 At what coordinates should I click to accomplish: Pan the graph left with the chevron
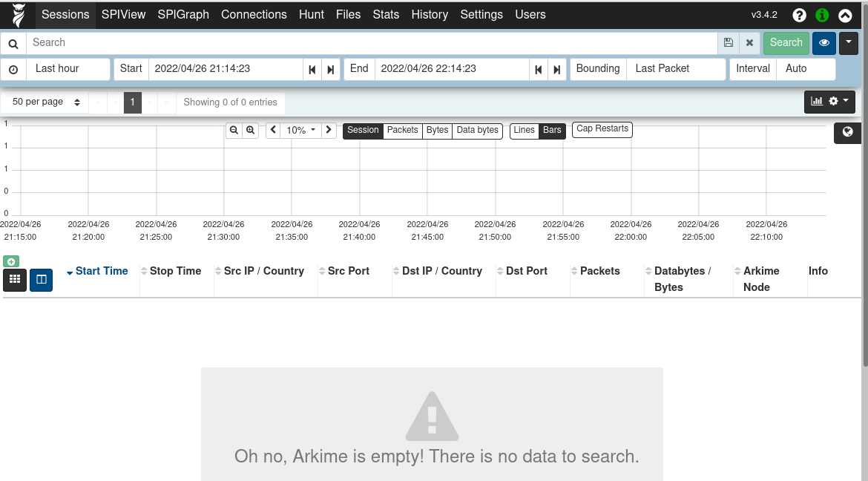273,130
